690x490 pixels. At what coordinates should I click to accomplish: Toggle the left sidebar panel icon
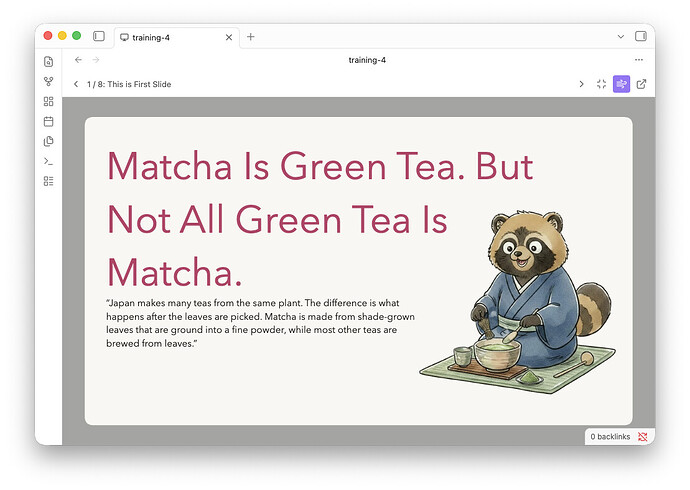99,36
